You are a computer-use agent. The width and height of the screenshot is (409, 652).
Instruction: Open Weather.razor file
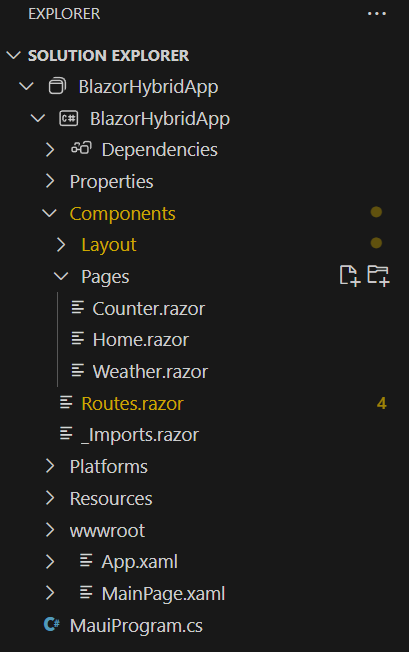click(150, 372)
